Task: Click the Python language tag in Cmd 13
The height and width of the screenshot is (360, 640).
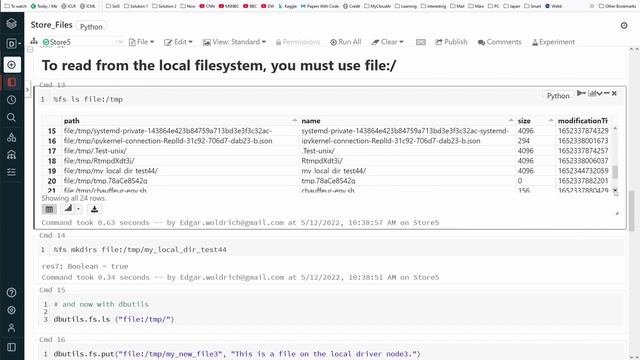Action: [558, 96]
